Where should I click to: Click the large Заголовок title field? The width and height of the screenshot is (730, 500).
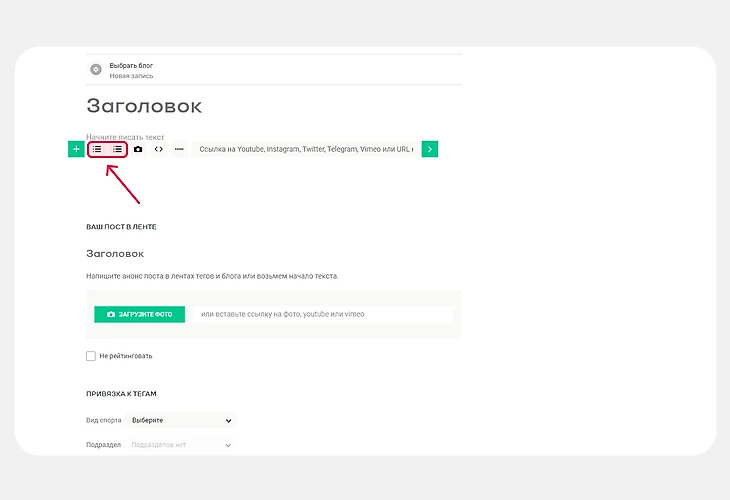274,106
